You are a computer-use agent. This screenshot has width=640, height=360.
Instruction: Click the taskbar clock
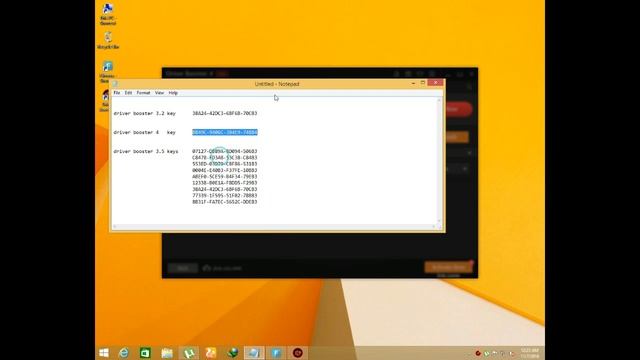[x=529, y=353]
